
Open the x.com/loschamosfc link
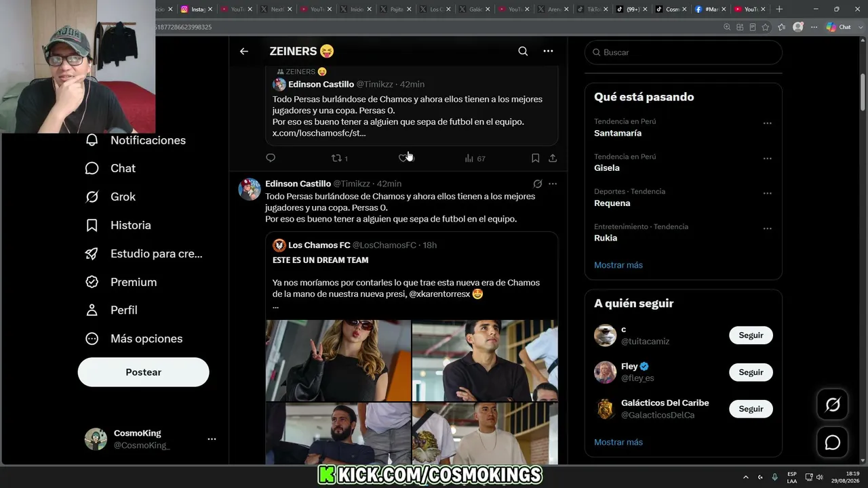[x=319, y=133]
